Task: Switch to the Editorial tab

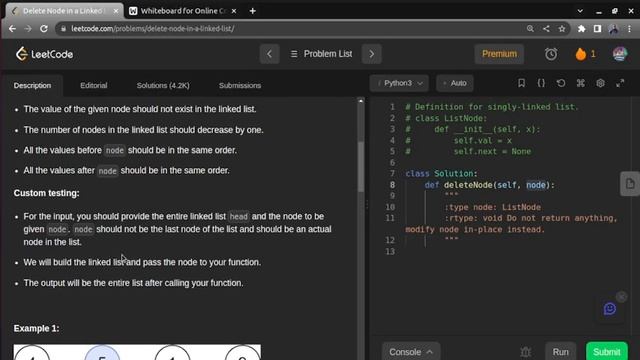Action: [93, 85]
